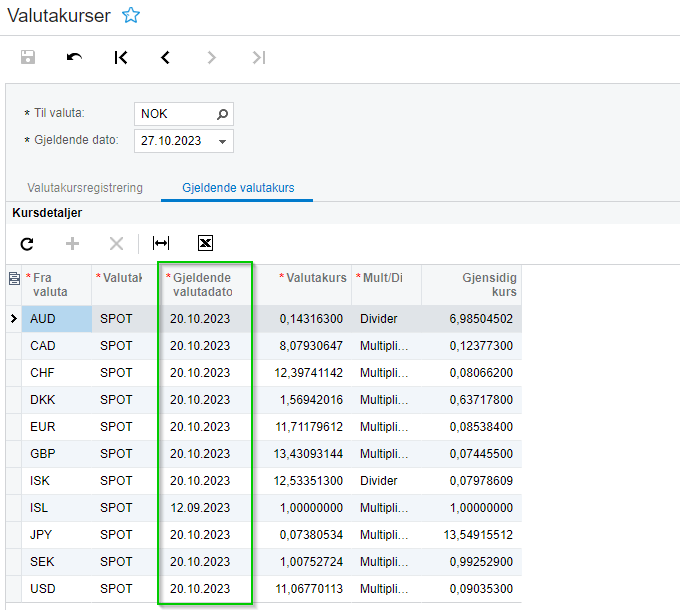
Task: Select the GBP currency cell
Action: click(57, 453)
